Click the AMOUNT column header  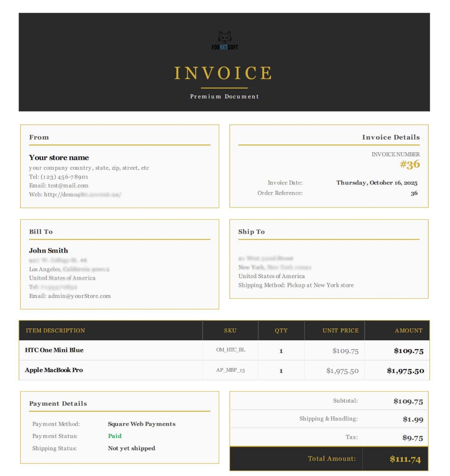(408, 330)
